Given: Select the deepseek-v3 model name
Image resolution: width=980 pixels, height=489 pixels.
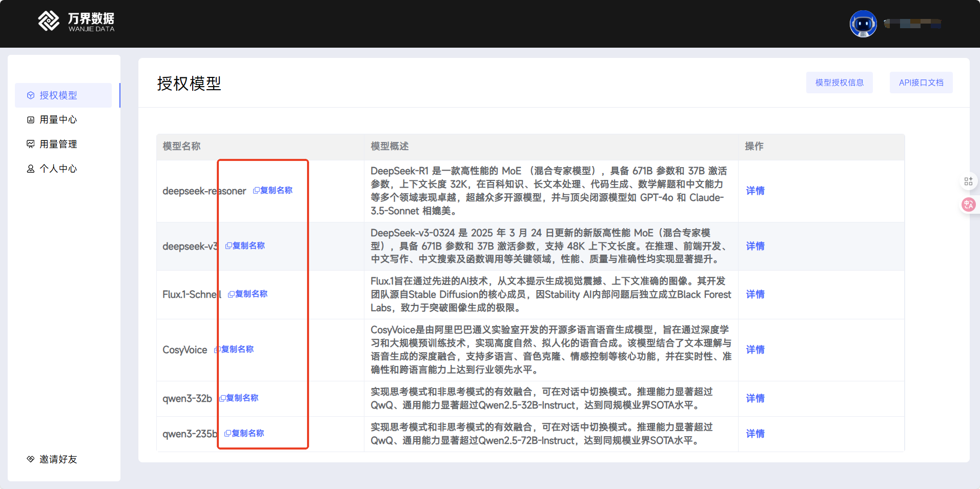Looking at the screenshot, I should (190, 247).
